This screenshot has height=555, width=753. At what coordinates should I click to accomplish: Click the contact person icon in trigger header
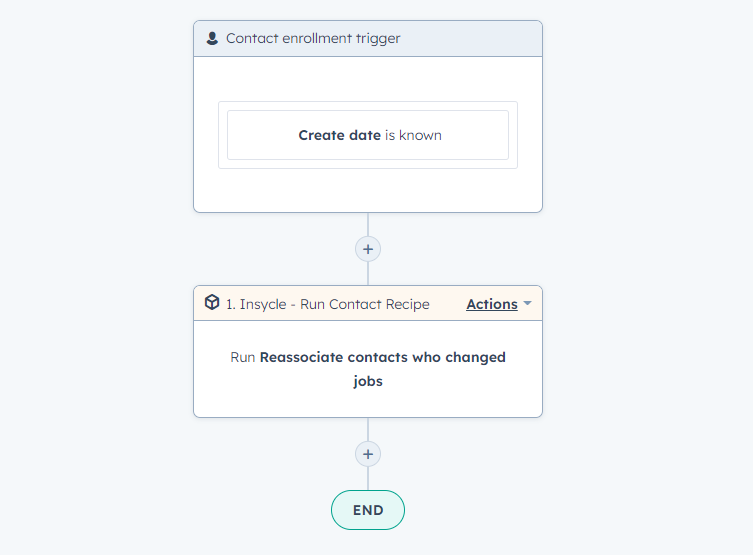(212, 39)
